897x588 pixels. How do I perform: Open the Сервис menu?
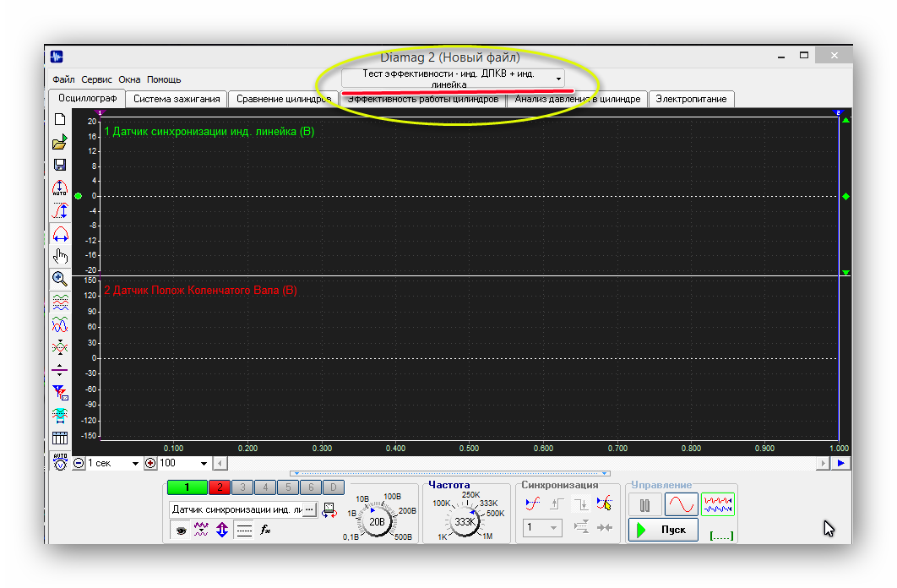(96, 79)
